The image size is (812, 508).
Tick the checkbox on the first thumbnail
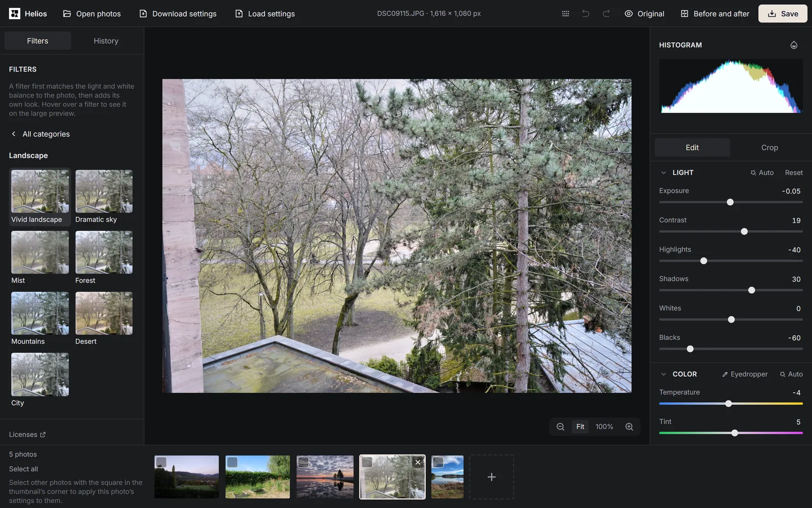coord(161,462)
